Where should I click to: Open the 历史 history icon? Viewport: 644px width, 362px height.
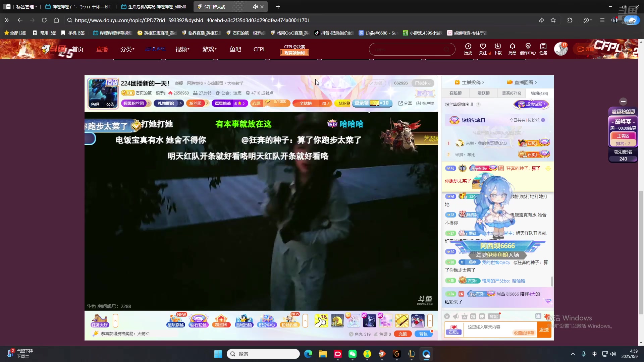tap(468, 49)
